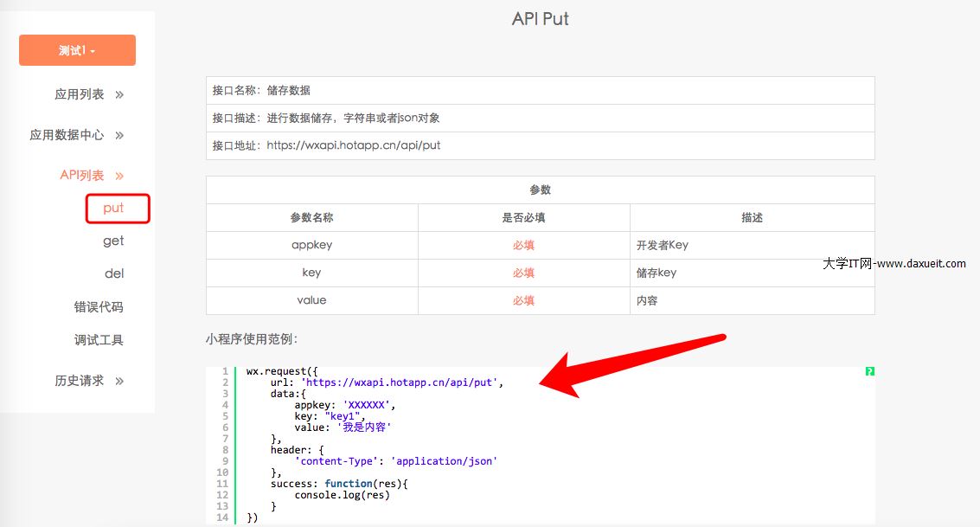Open the del API page
Viewport: 980px width, 527px height.
click(114, 273)
